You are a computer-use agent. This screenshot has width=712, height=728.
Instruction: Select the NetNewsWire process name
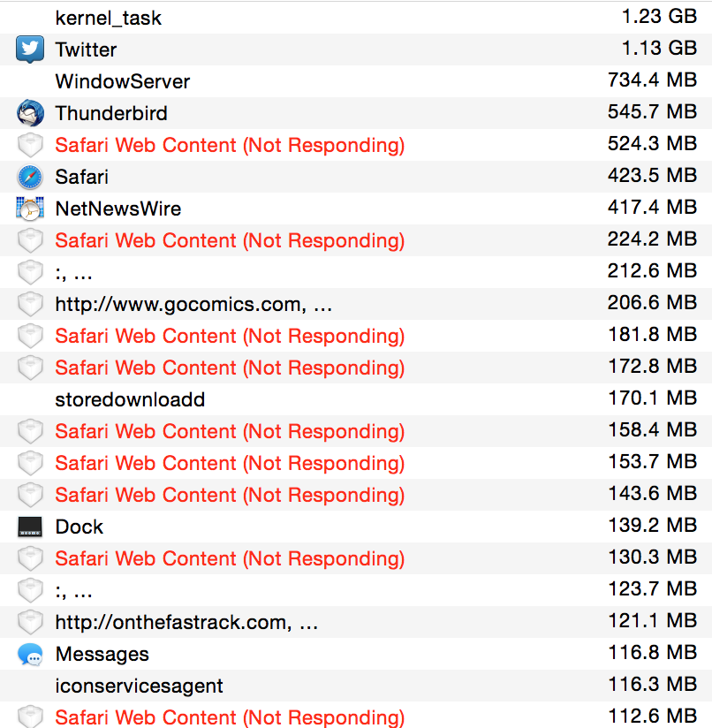tap(117, 209)
